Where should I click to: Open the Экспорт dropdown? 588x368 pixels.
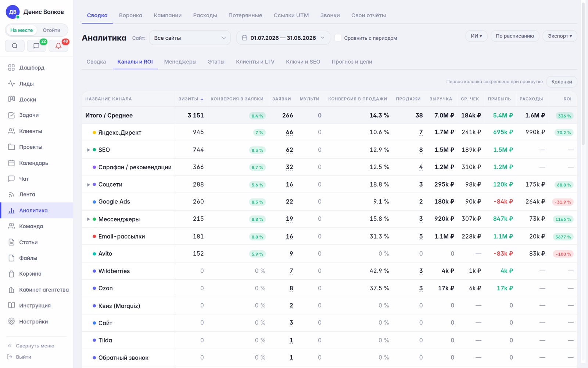click(x=560, y=36)
